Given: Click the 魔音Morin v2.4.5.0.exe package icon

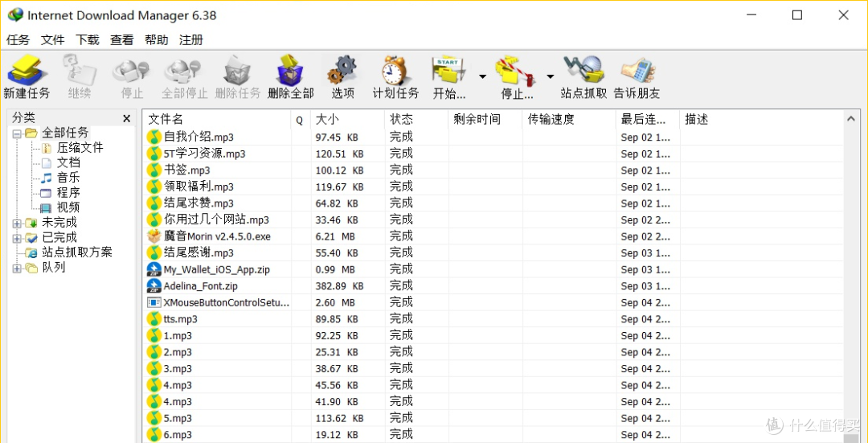Looking at the screenshot, I should 154,236.
